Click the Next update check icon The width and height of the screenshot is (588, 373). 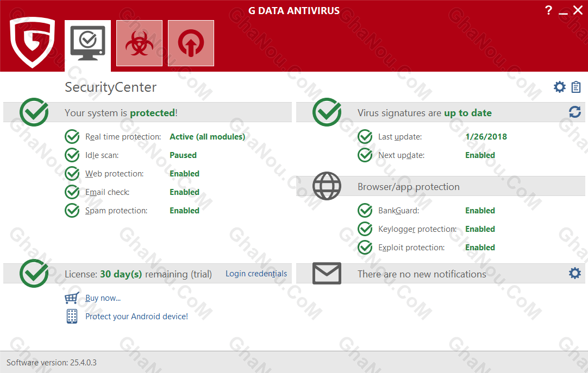(x=365, y=155)
